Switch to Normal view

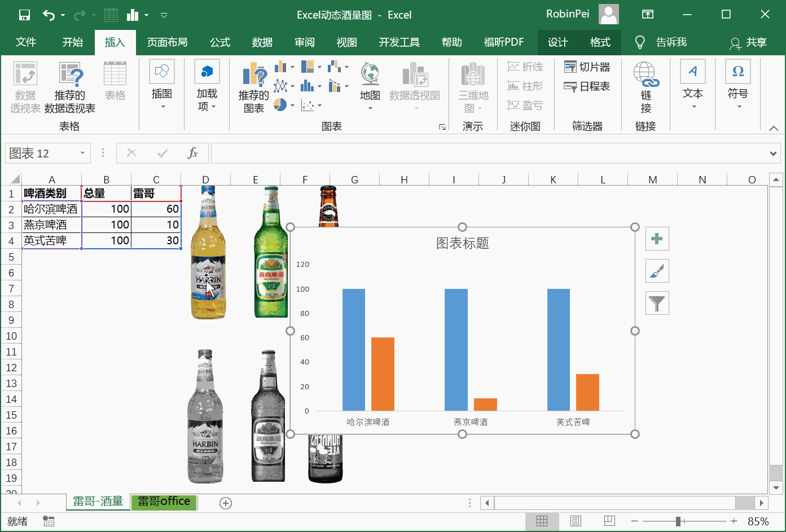click(x=542, y=521)
